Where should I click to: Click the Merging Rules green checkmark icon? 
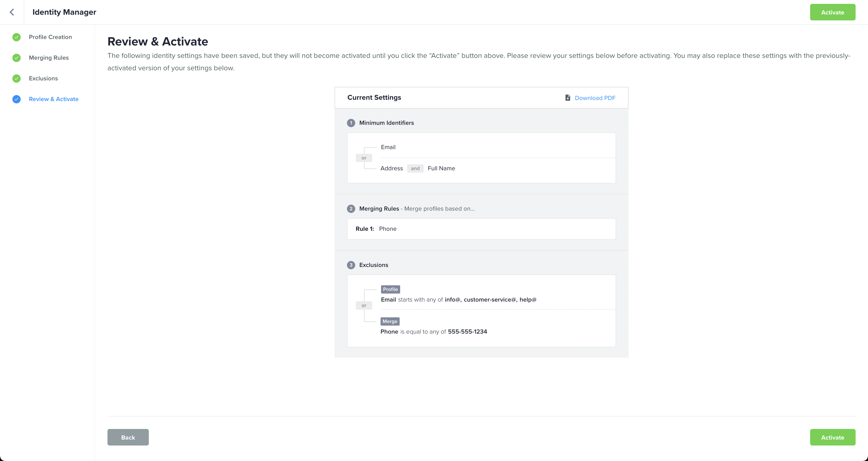click(x=17, y=58)
